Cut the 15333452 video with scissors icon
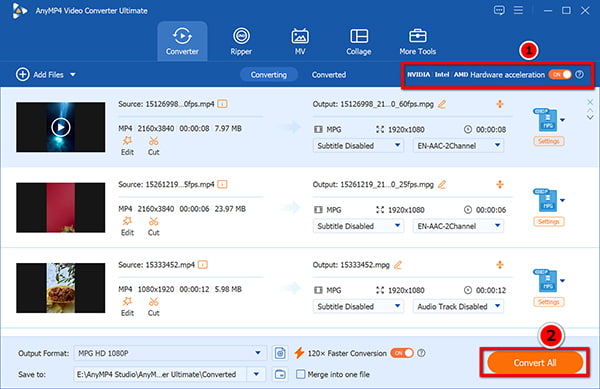 pyautogui.click(x=153, y=306)
